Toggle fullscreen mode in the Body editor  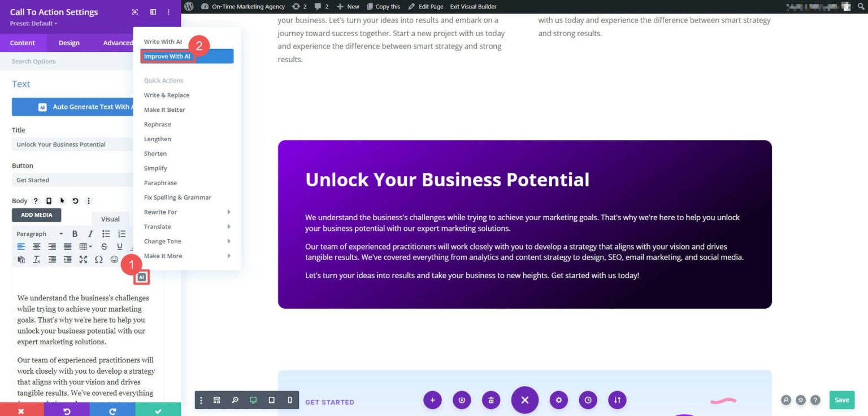(x=83, y=259)
